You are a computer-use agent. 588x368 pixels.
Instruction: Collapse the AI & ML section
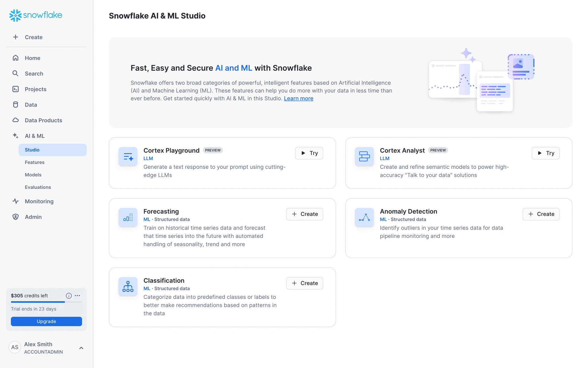(x=35, y=136)
